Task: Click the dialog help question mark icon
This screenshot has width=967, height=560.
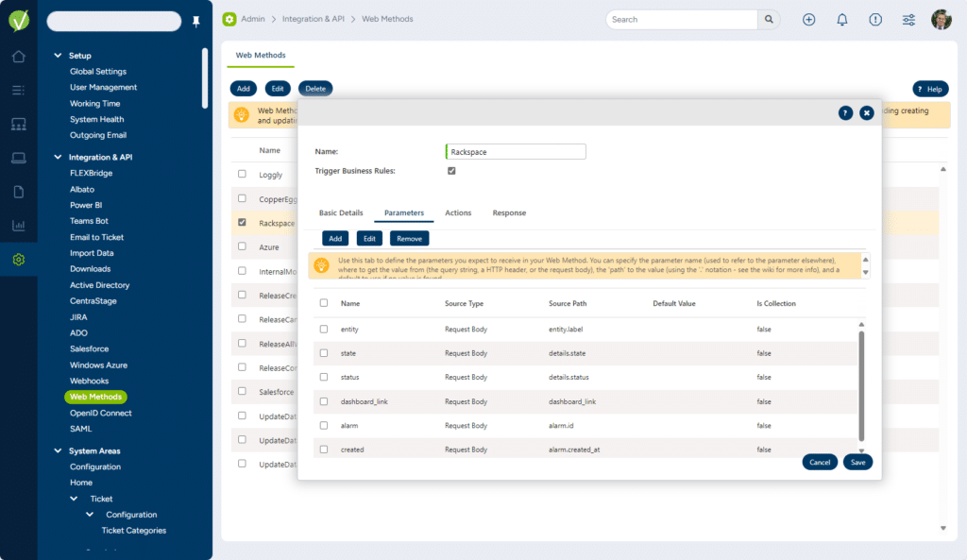Action: [845, 112]
